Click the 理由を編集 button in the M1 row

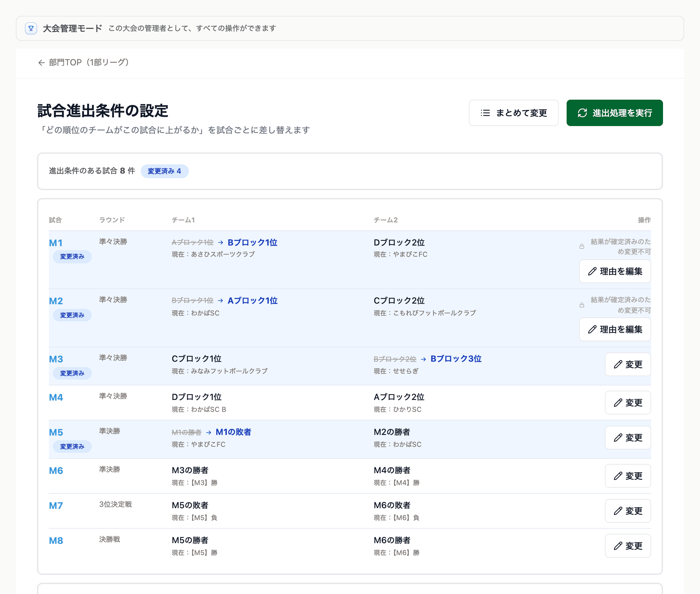pyautogui.click(x=615, y=271)
